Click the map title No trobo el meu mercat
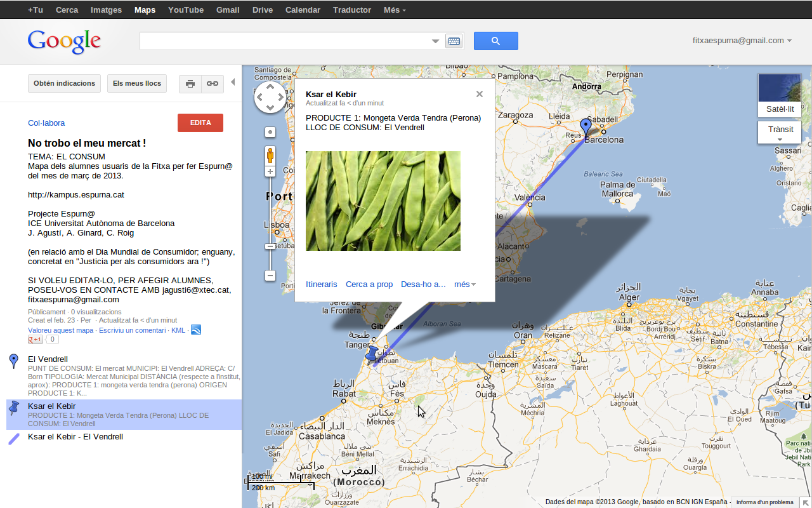Screen dimensions: 812x508 point(87,144)
